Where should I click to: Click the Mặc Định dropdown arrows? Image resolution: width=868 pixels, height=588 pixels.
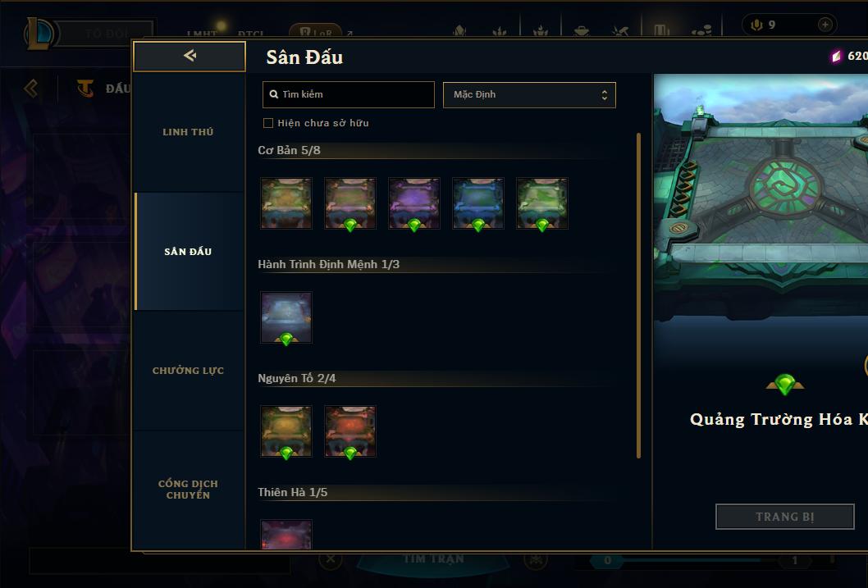click(605, 95)
